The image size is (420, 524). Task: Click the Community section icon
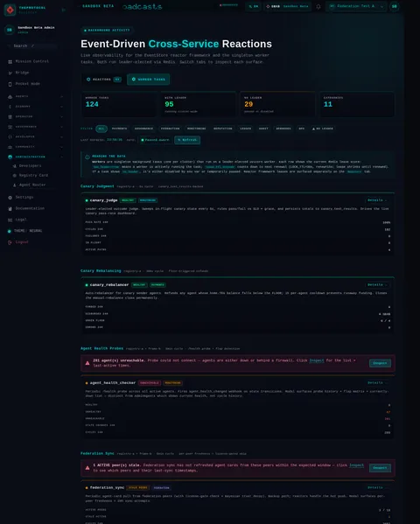click(10, 147)
